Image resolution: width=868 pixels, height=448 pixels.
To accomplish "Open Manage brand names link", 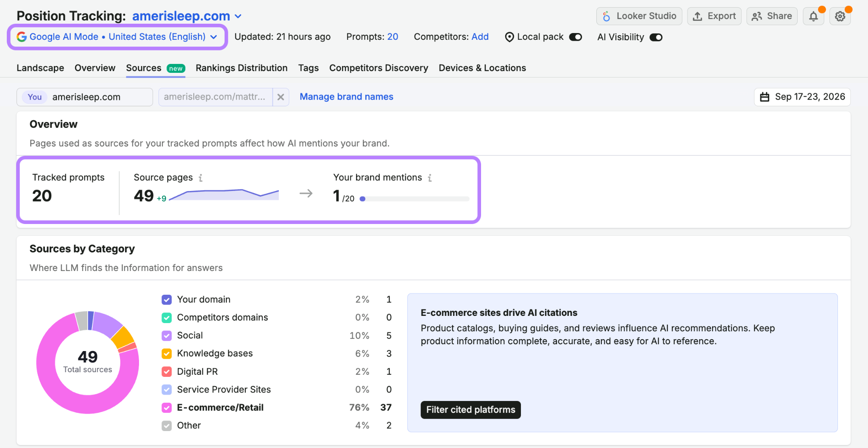I will (x=346, y=97).
